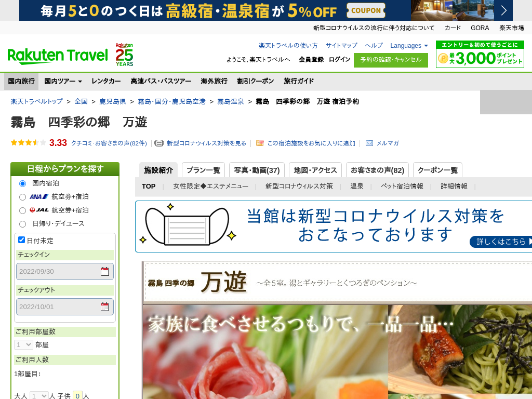Click 楽天トラベルトップ breadcrumb link
The height and width of the screenshot is (399, 532).
tap(37, 101)
